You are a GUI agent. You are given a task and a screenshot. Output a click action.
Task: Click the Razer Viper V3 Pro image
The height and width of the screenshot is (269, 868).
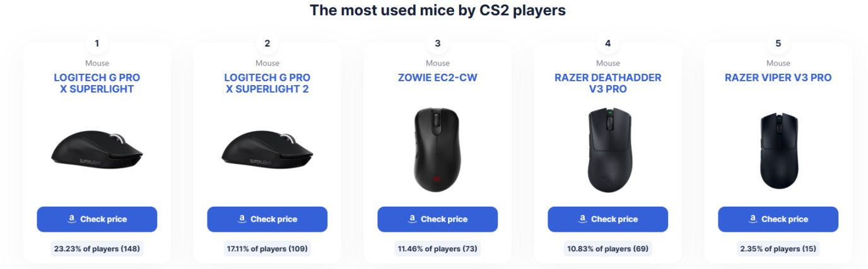778,149
